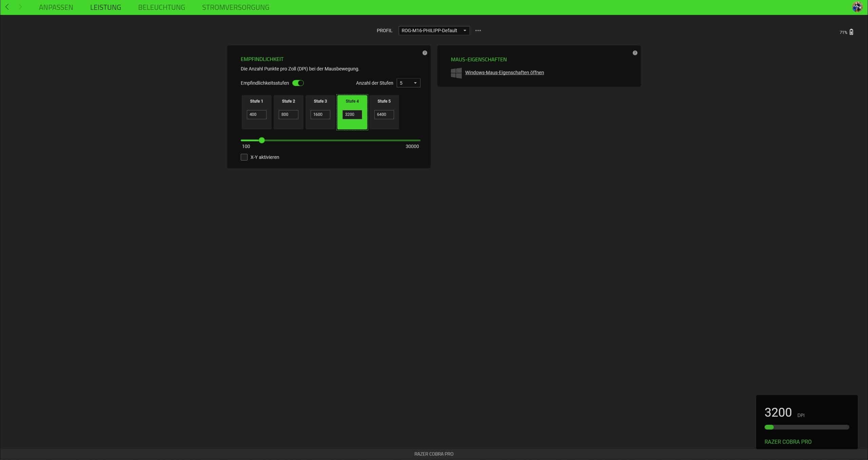Image resolution: width=868 pixels, height=460 pixels.
Task: Click the Stufe 1 DPI input field
Action: (x=256, y=114)
